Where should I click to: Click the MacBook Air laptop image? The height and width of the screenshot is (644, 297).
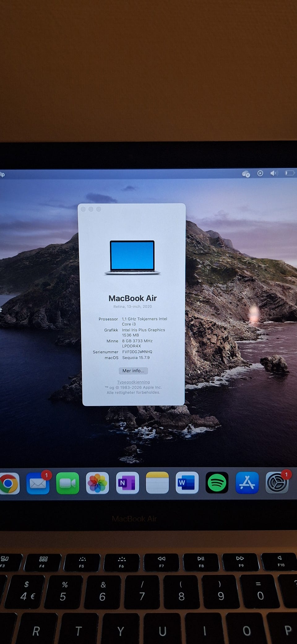[132, 257]
